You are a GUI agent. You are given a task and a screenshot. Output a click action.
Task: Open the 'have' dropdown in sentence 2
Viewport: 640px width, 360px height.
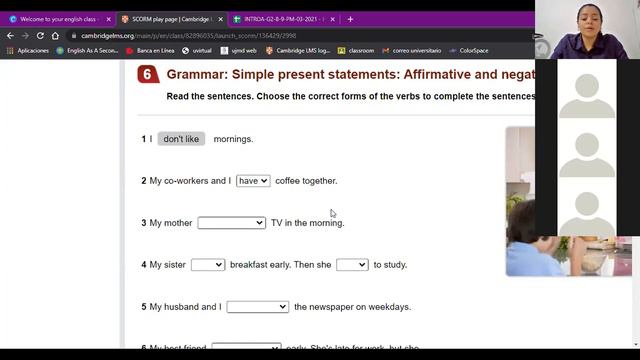[253, 181]
